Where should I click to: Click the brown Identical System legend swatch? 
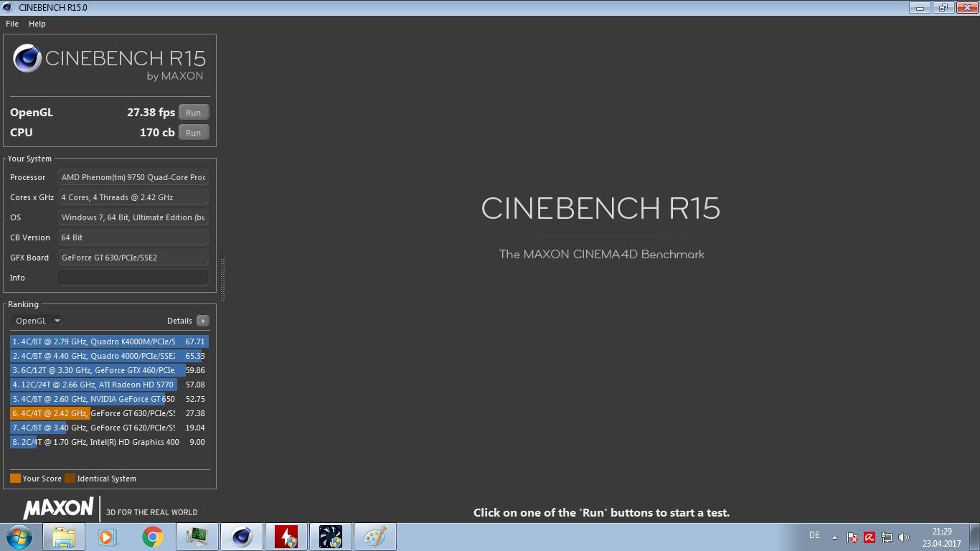coord(70,479)
